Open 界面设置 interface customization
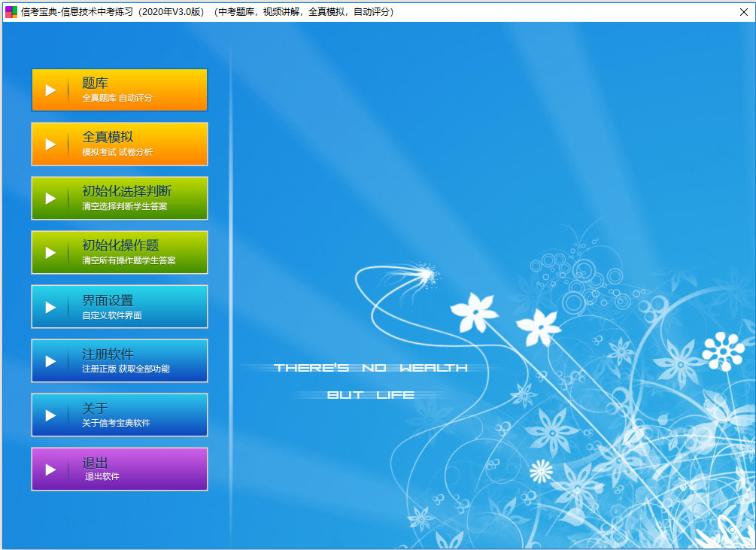The height and width of the screenshot is (550, 756). 108,300
